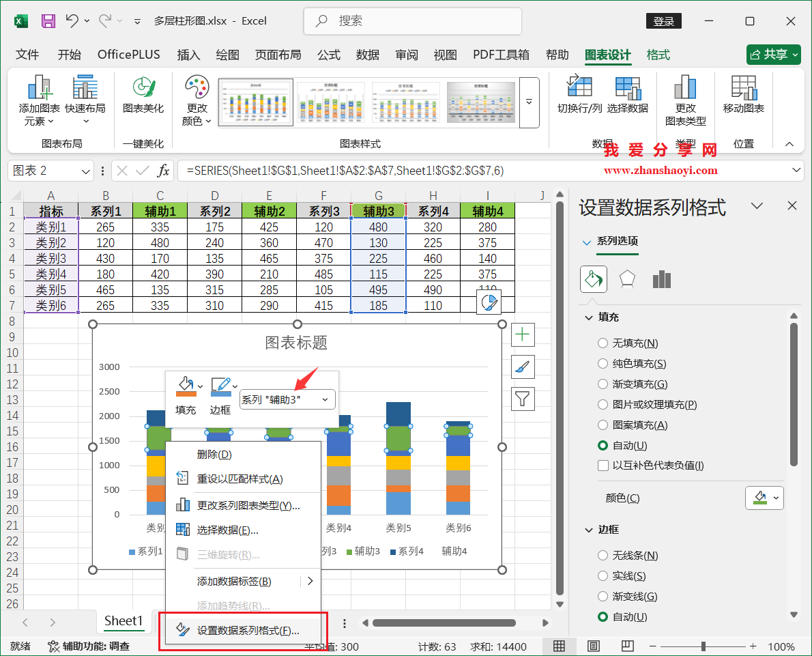Click the insert function fx icon

tap(163, 171)
